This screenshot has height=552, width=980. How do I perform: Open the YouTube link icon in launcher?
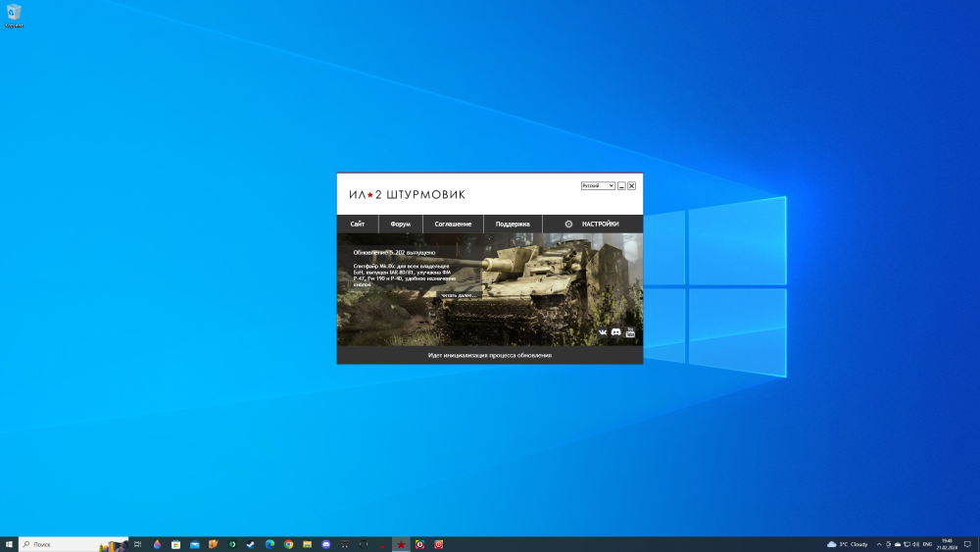point(630,332)
